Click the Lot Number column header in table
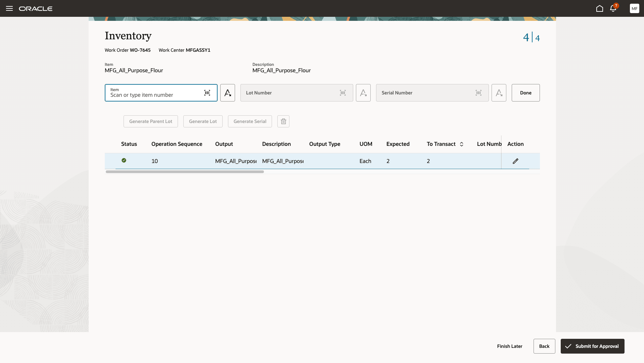 tap(489, 144)
